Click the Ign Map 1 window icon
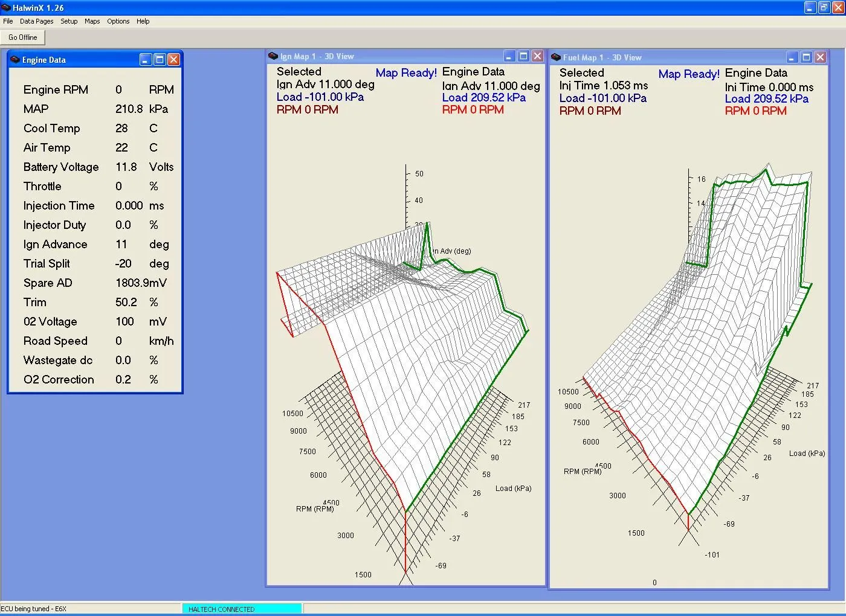 273,56
